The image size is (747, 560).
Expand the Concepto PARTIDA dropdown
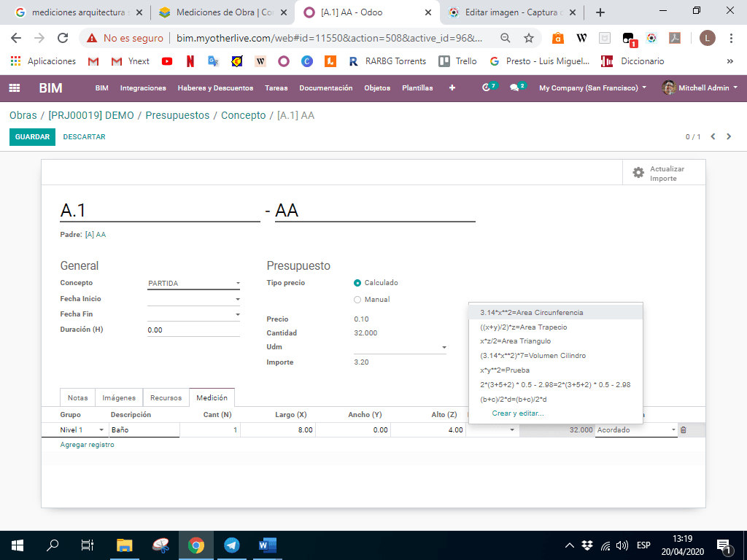click(193, 284)
